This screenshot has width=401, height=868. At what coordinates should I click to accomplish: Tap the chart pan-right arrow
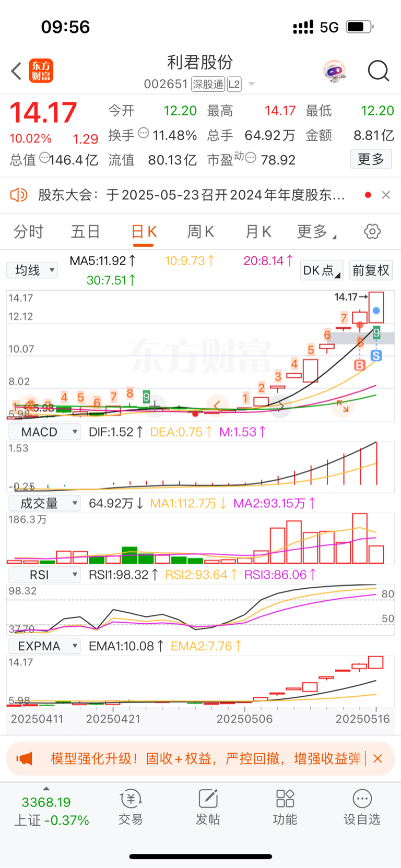click(281, 406)
